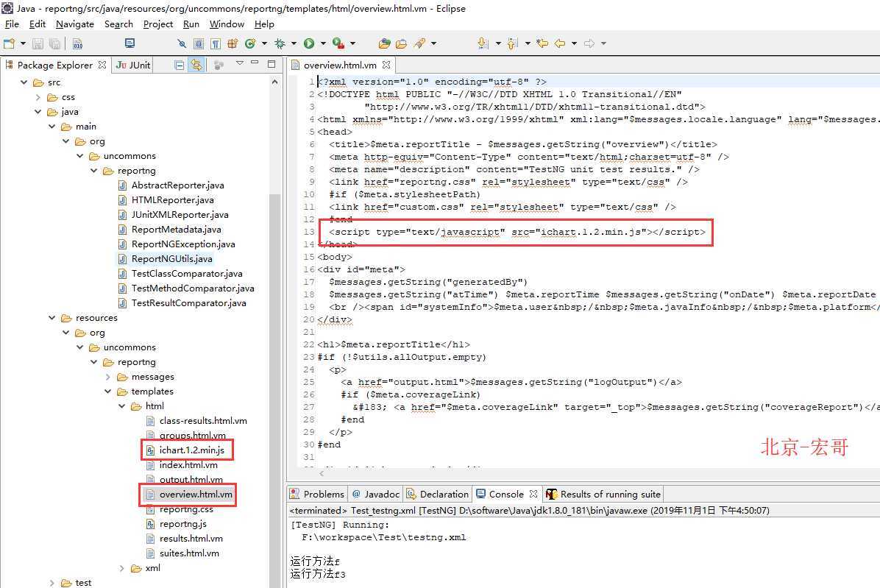Open the Back history dropdown arrow
Viewport: 880px width, 588px height.
click(x=574, y=43)
